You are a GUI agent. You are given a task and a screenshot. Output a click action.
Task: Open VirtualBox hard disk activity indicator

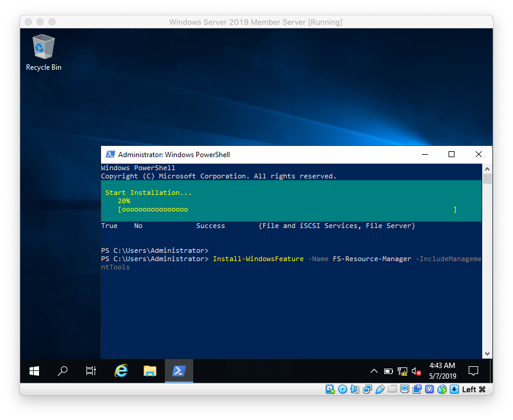(x=330, y=389)
